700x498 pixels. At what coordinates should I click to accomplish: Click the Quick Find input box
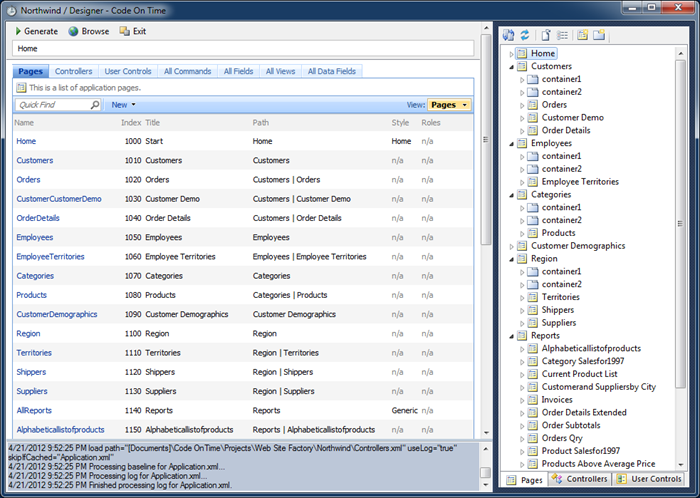coord(53,105)
